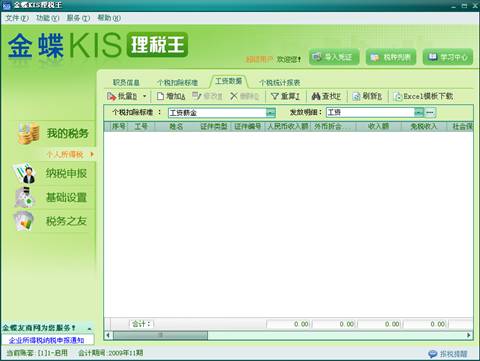This screenshot has width=480, height=361.
Task: Click the 刷新 refresh toolbar icon
Action: [356, 96]
